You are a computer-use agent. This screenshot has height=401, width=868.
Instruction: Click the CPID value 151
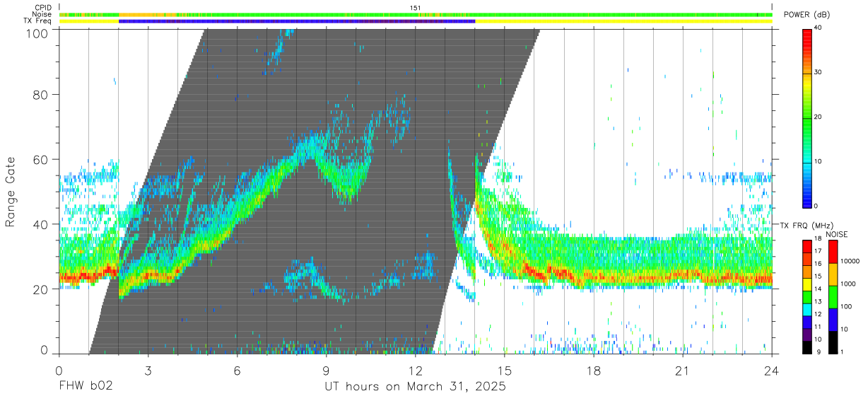point(416,7)
